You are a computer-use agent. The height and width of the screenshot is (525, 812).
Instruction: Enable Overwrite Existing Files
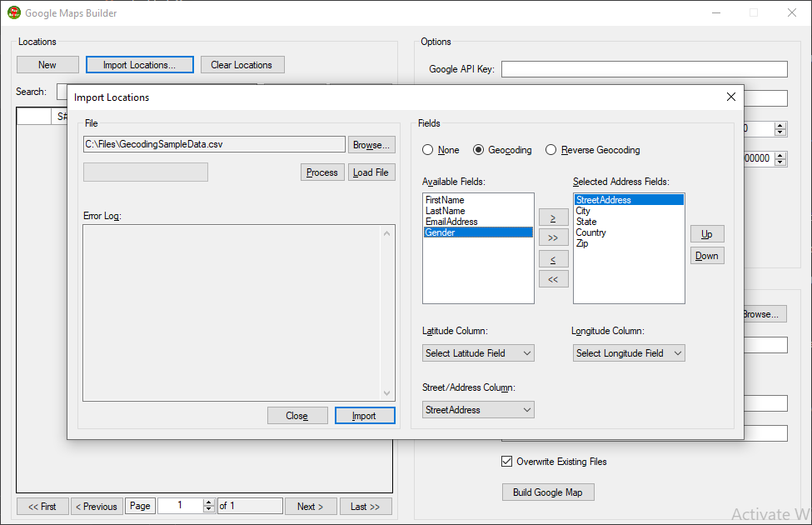(x=507, y=461)
